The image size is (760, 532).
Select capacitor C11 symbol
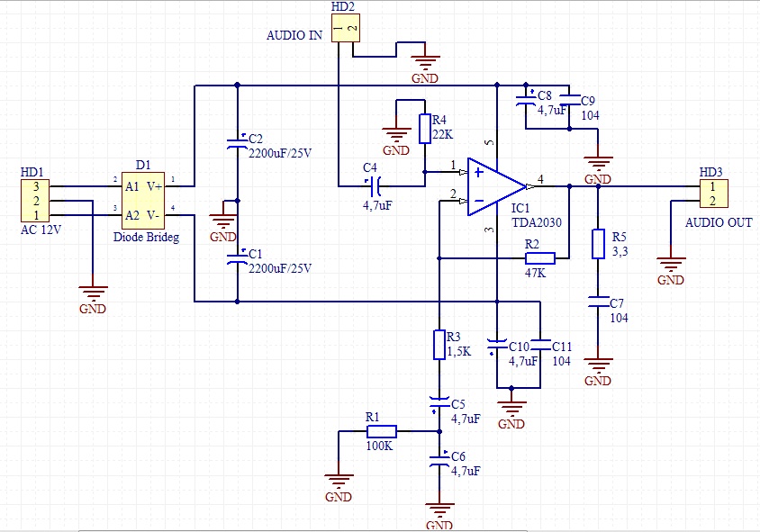540,345
